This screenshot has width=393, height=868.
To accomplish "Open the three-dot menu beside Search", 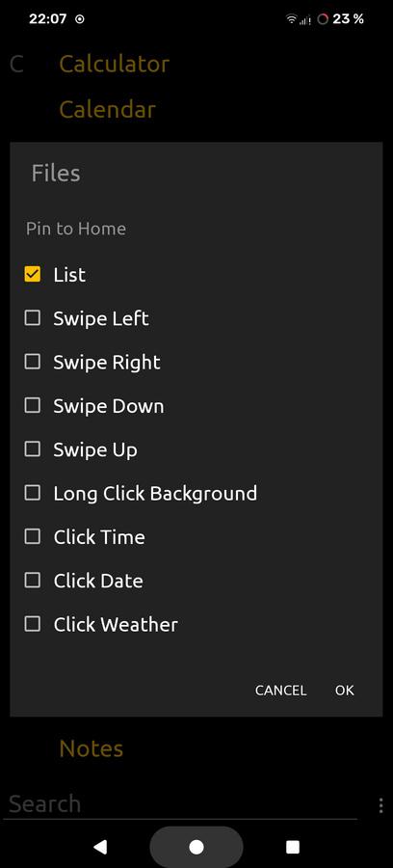I will (x=380, y=805).
